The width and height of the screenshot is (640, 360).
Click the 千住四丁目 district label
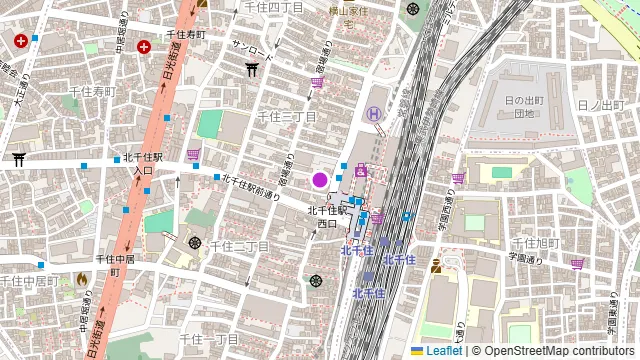tap(274, 7)
